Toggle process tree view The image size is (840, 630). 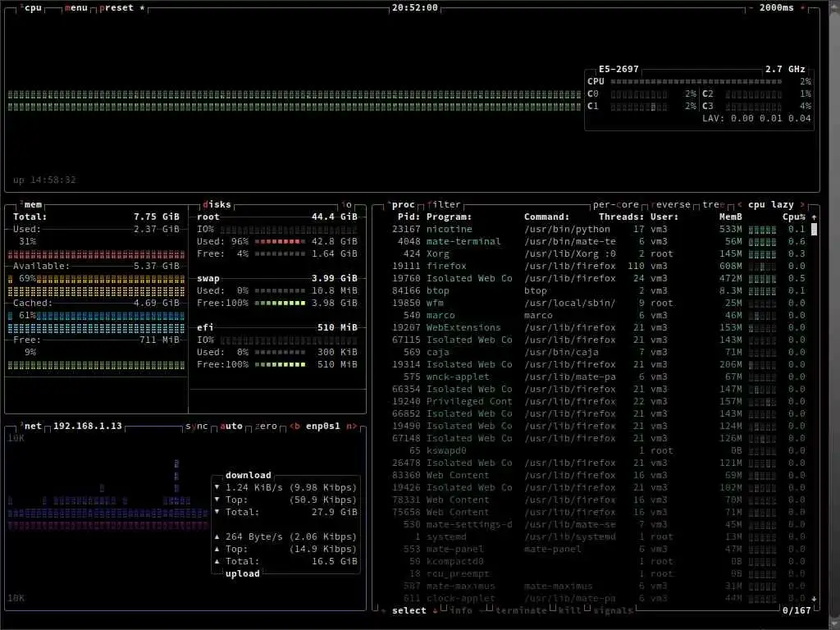[713, 204]
